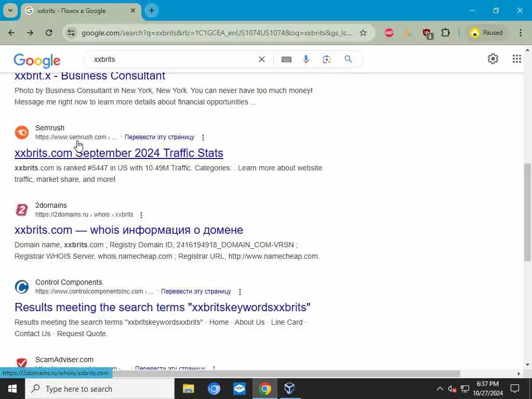Open more options for Semrush result
Viewport: 532px width, 399px height.
pyautogui.click(x=203, y=137)
